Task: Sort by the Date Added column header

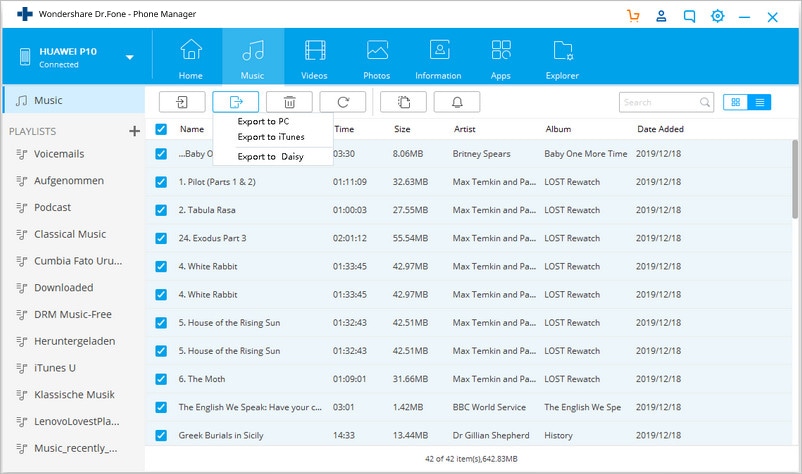Action: [660, 129]
